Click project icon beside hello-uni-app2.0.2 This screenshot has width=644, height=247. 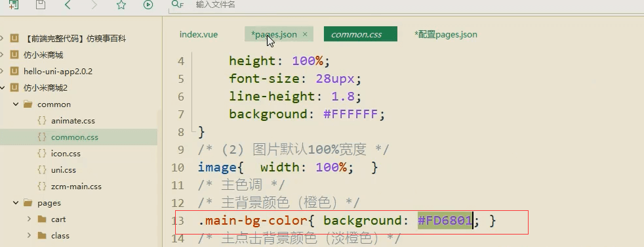point(14,71)
